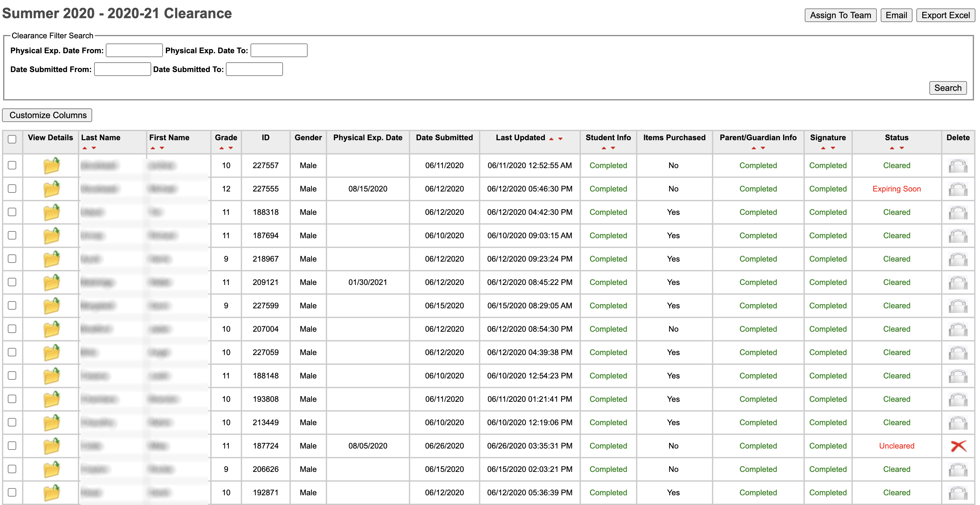The width and height of the screenshot is (980, 505).
Task: Open view details folder for ID 192871
Action: (x=51, y=493)
